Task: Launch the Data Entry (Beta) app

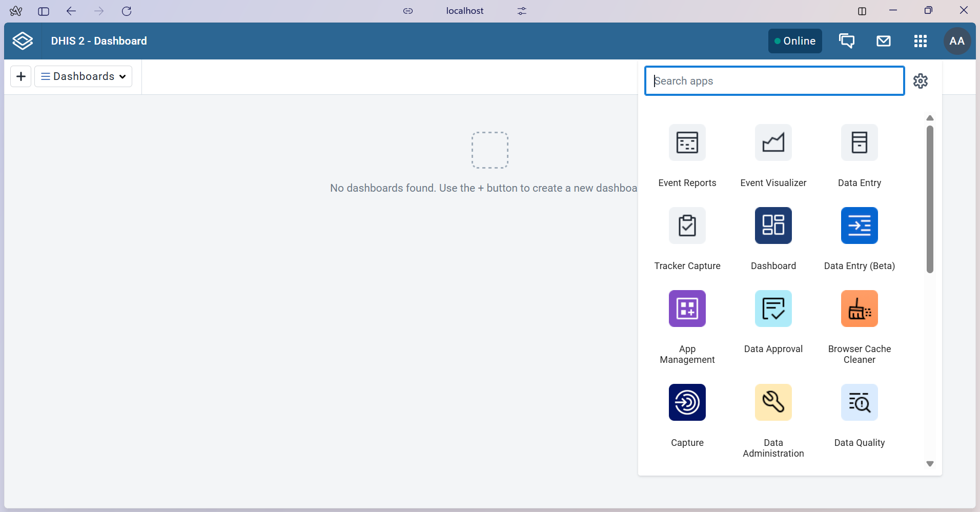Action: click(860, 226)
